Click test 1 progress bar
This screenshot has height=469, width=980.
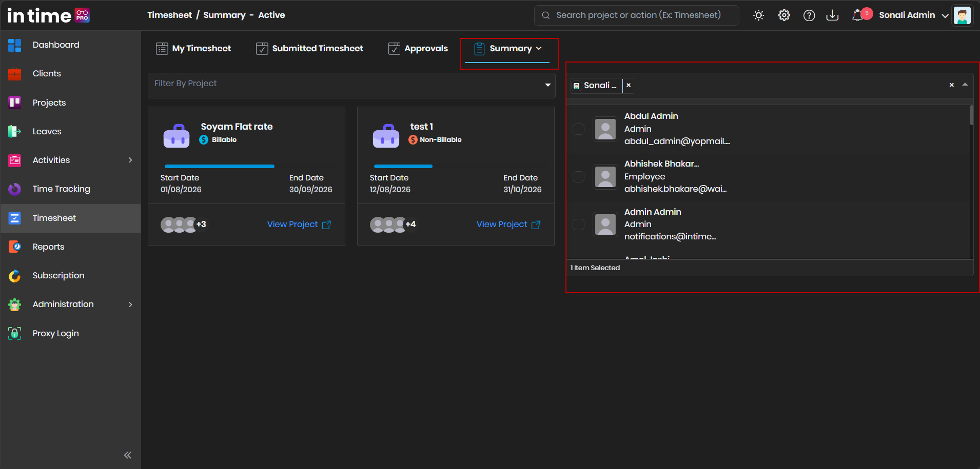click(403, 166)
